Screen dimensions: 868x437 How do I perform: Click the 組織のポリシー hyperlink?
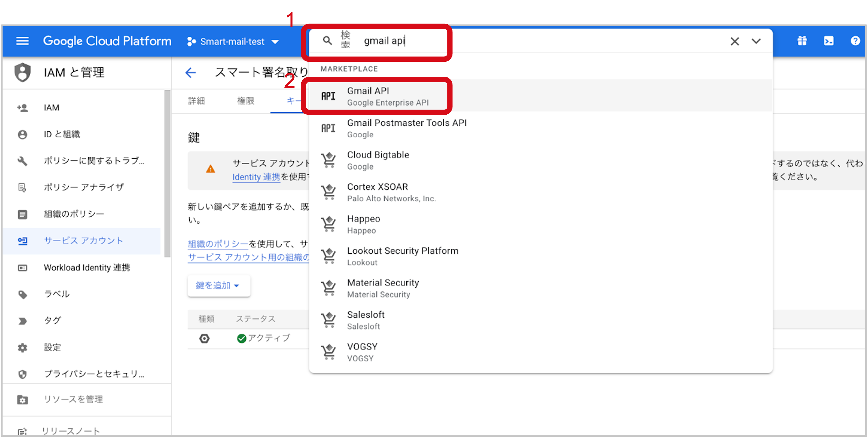218,244
